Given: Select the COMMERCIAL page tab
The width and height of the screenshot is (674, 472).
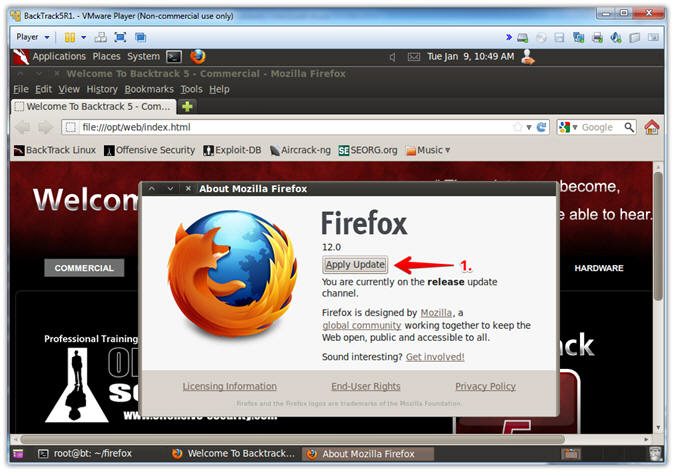Looking at the screenshot, I should click(84, 268).
